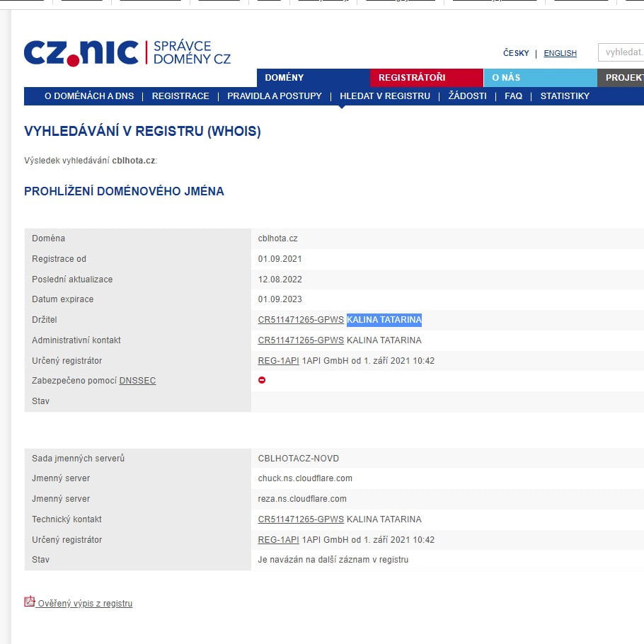Open the Ověřený výpis z registru link
The height and width of the screenshot is (644, 644).
pyautogui.click(x=85, y=604)
